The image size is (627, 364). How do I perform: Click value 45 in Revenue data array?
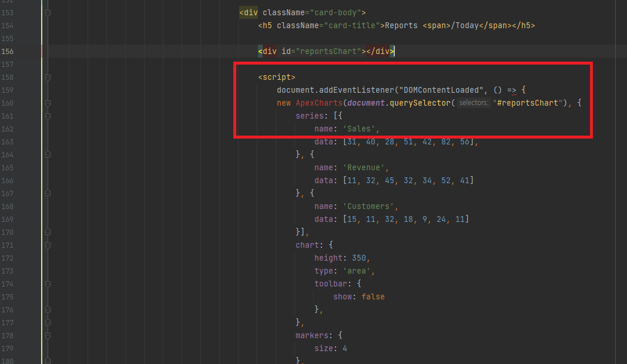pyautogui.click(x=390, y=180)
